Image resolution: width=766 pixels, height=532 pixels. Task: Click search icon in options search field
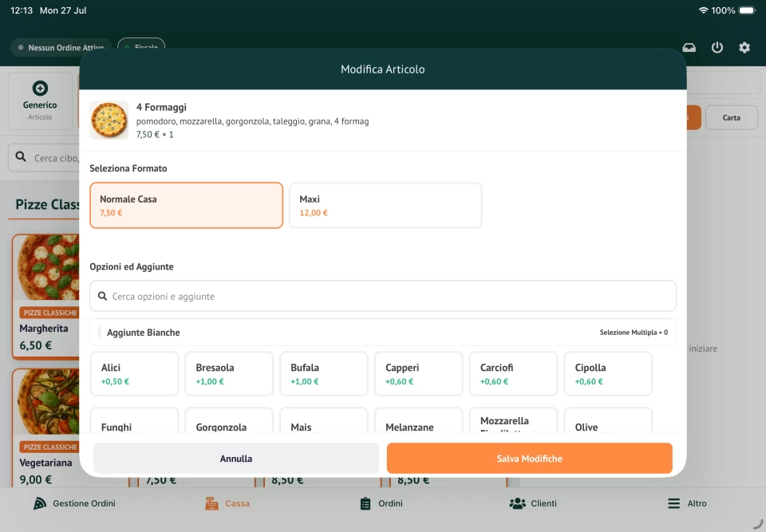[102, 296]
